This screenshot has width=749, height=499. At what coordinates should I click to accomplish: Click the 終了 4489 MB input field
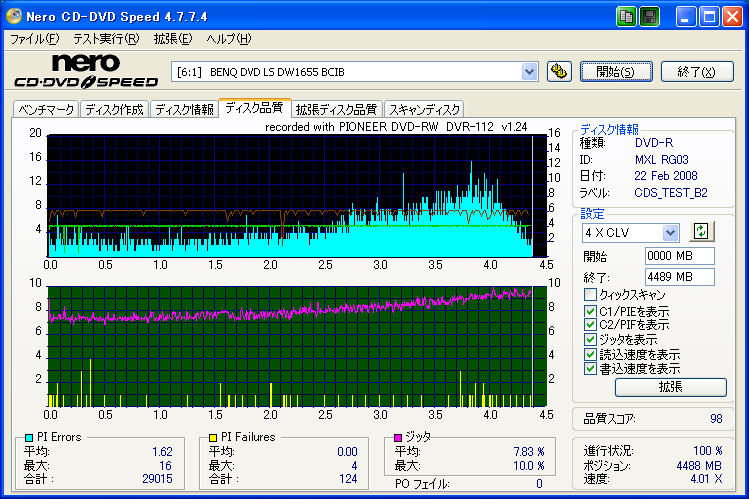click(680, 276)
